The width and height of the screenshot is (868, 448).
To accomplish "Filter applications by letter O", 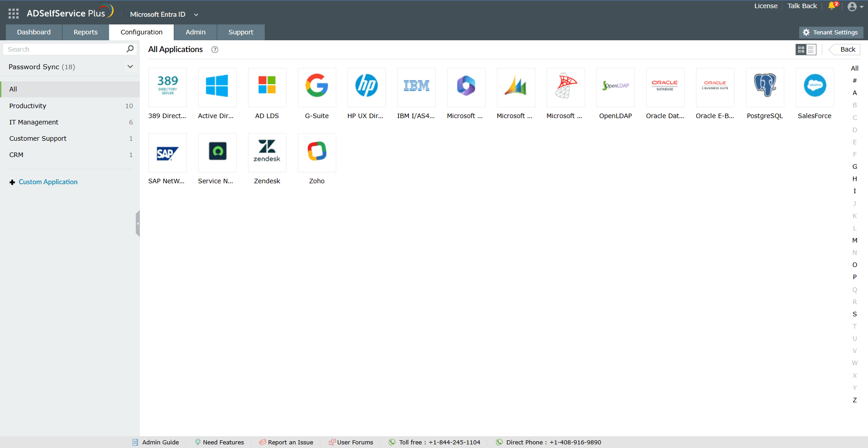I will tap(854, 265).
